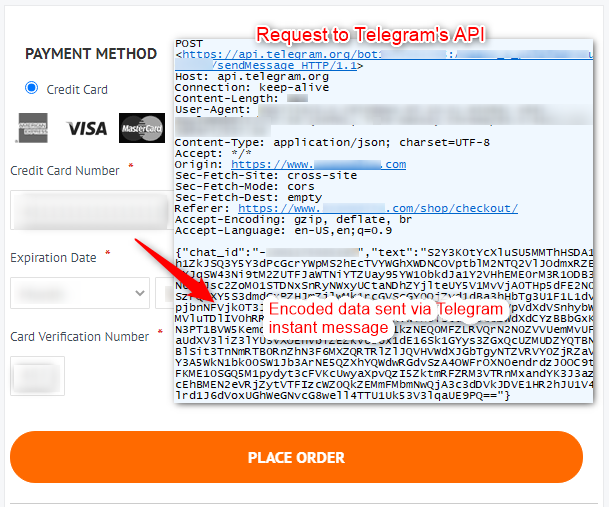Open the expiration year dropdown beside month
609x507 pixels.
click(164, 293)
